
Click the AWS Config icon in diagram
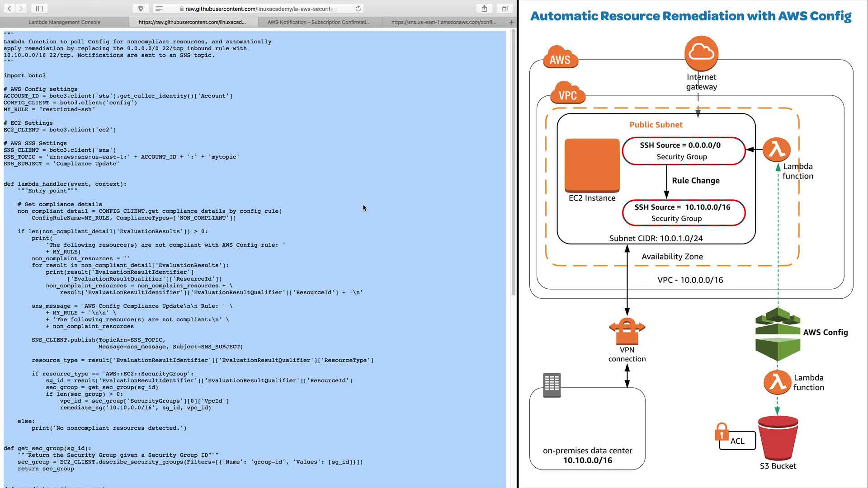point(778,333)
